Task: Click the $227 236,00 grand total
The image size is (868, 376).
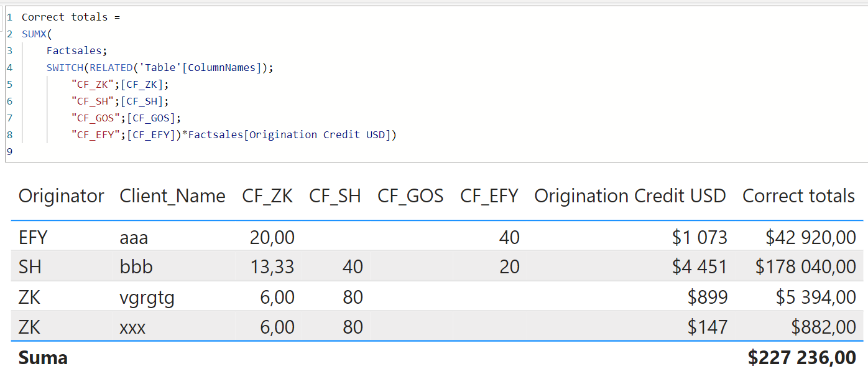Action: 802,358
